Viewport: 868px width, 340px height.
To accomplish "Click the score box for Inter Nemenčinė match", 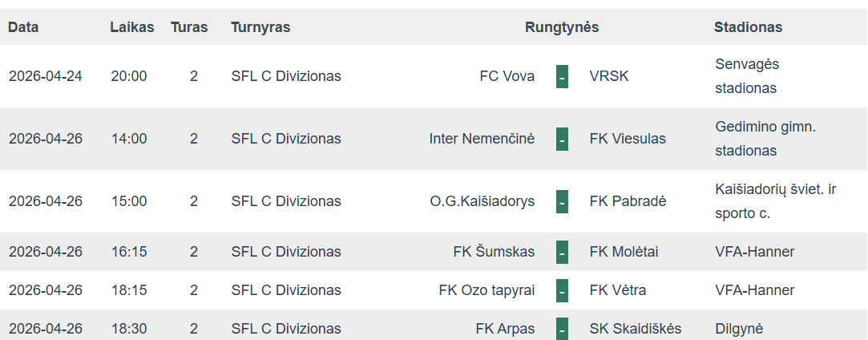I will 562,140.
